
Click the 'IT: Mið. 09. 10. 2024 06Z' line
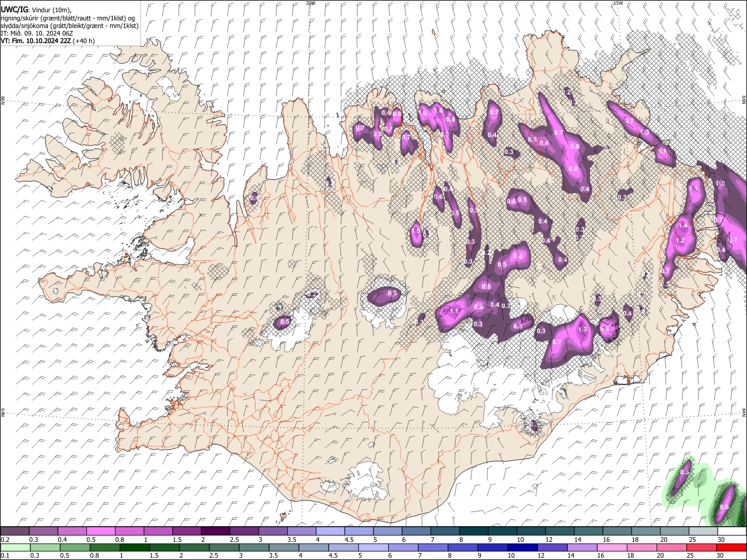[x=37, y=33]
